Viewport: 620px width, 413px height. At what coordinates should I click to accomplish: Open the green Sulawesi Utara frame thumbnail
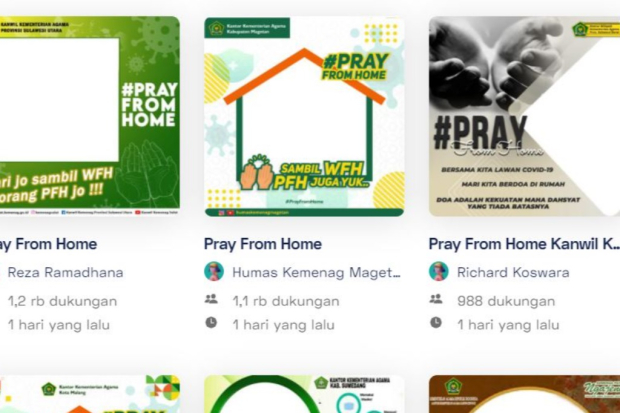pyautogui.click(x=90, y=116)
